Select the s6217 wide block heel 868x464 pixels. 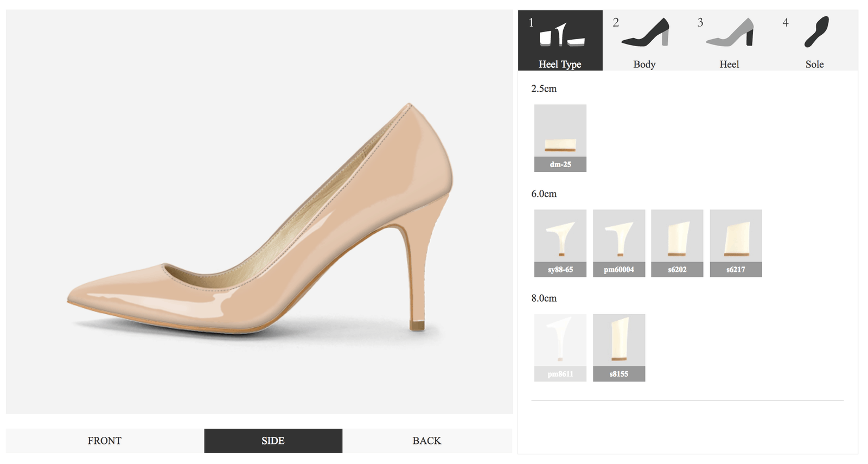[x=736, y=243]
